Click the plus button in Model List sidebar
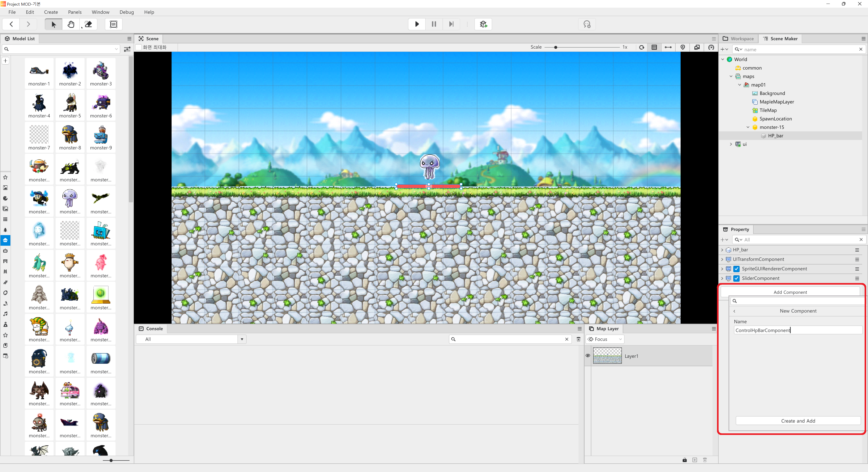This screenshot has height=472, width=868. pos(5,61)
